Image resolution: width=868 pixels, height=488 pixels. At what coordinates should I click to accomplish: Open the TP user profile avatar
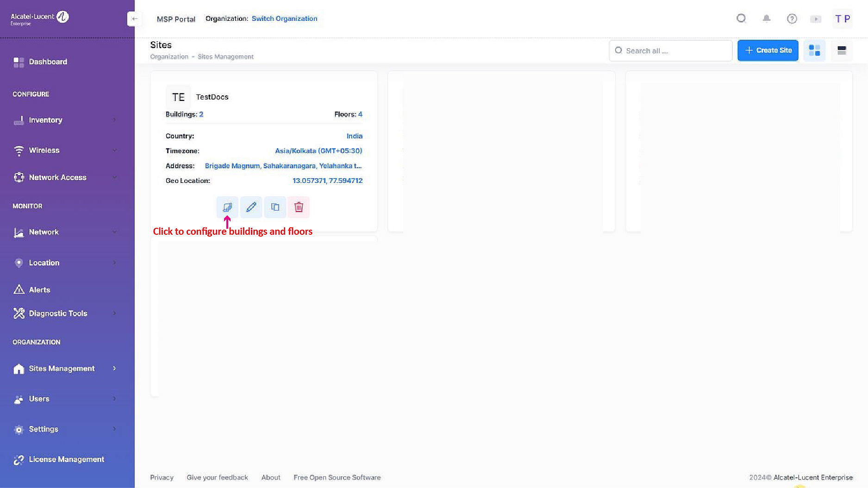click(842, 19)
